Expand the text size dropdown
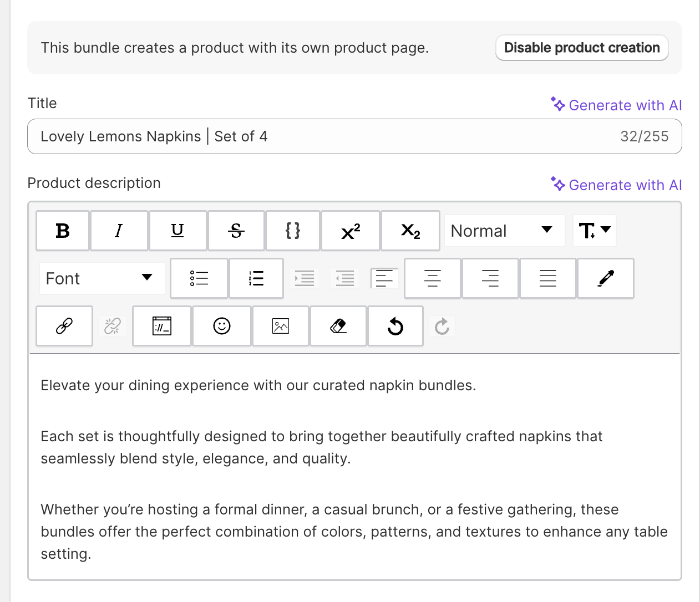The width and height of the screenshot is (700, 602). click(595, 231)
